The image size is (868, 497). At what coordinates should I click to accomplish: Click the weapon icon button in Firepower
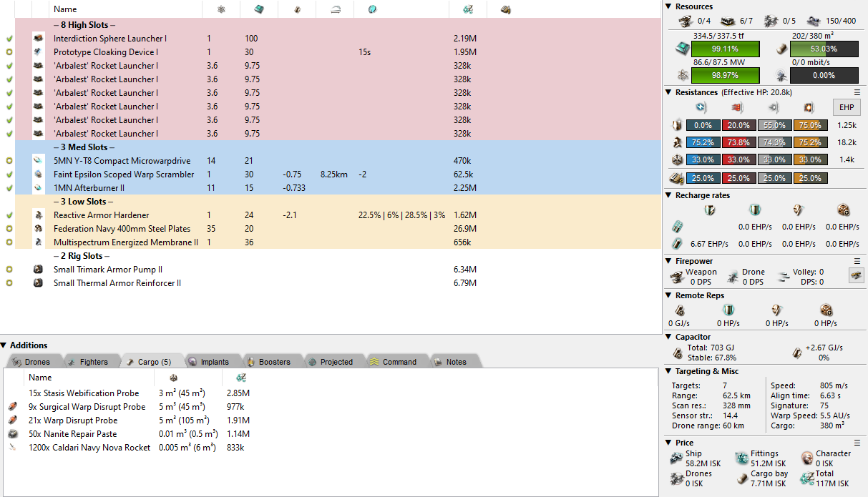[x=854, y=275]
